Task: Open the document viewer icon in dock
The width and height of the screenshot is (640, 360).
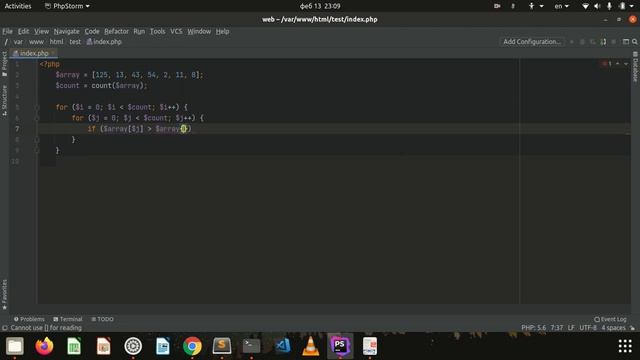Action: coord(370,346)
